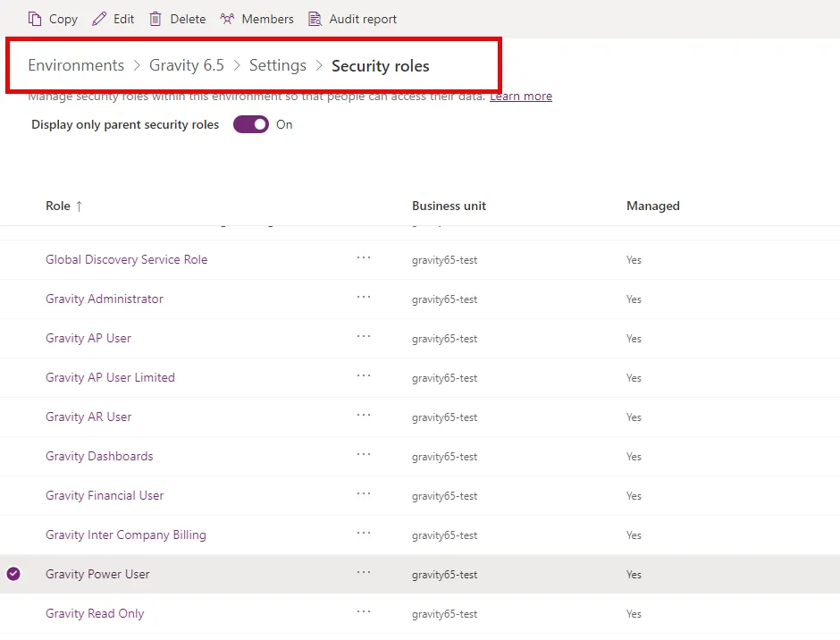Image resolution: width=840 pixels, height=640 pixels.
Task: Click the Audit report button label
Action: click(363, 20)
